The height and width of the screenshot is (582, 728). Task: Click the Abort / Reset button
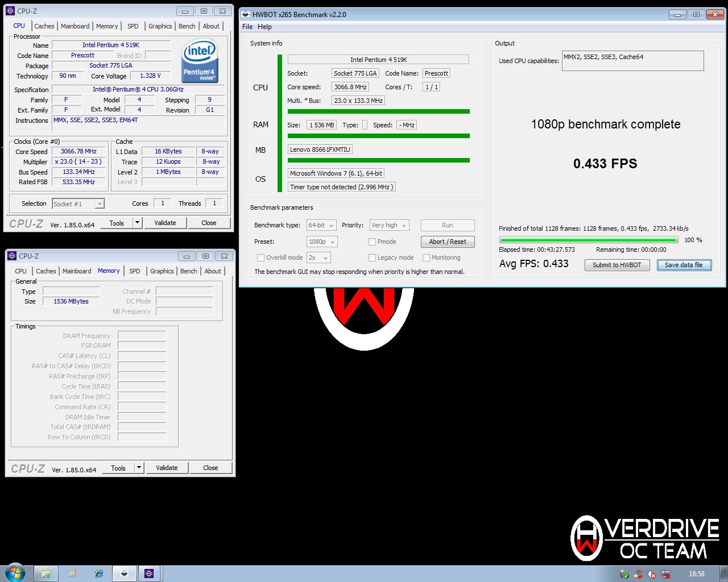tap(448, 242)
